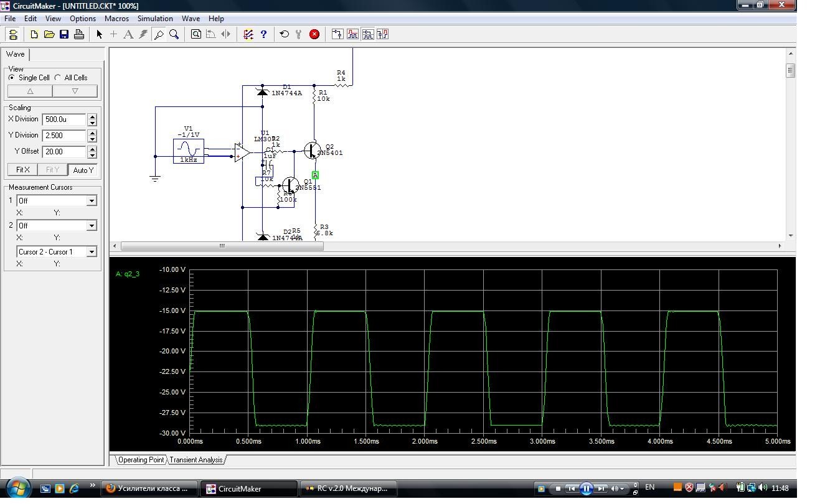
Task: Click the Mirror toolbar icon
Action: 225,34
